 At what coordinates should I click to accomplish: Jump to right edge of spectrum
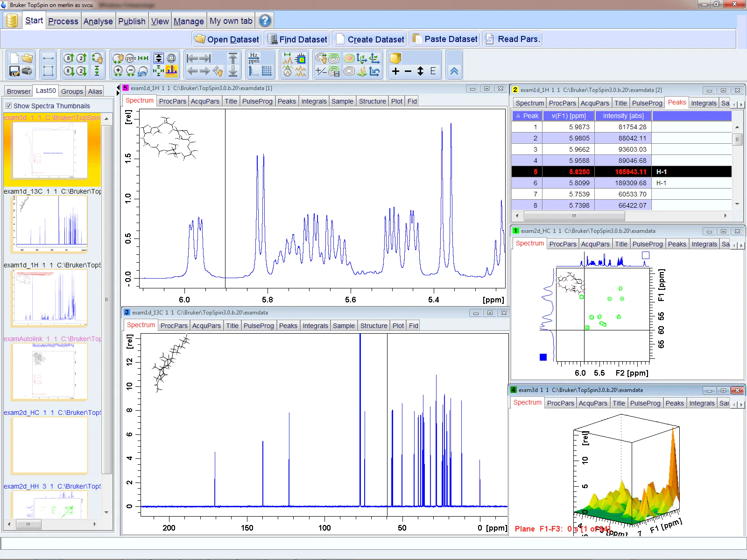tap(205, 58)
